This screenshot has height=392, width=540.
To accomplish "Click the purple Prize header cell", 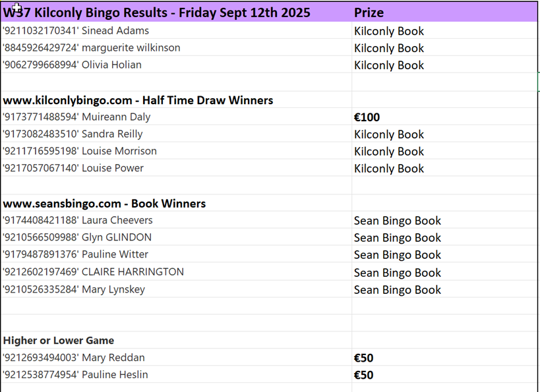I will [444, 13].
